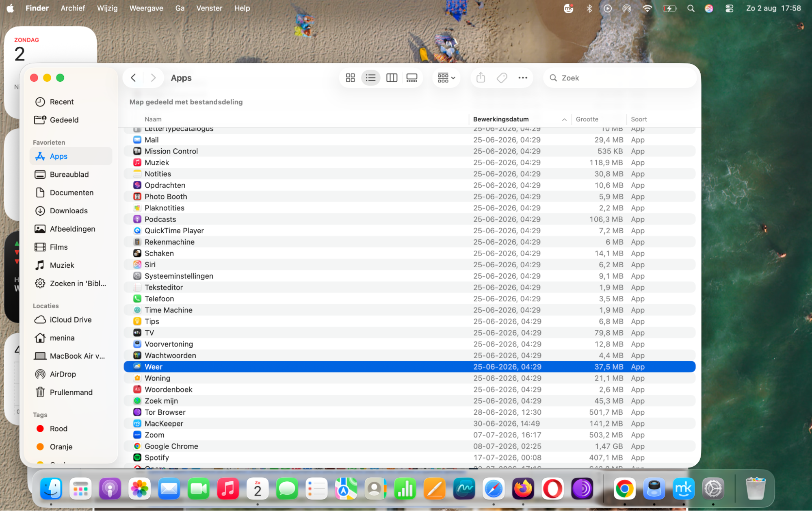Open the Weergave menu

click(146, 8)
